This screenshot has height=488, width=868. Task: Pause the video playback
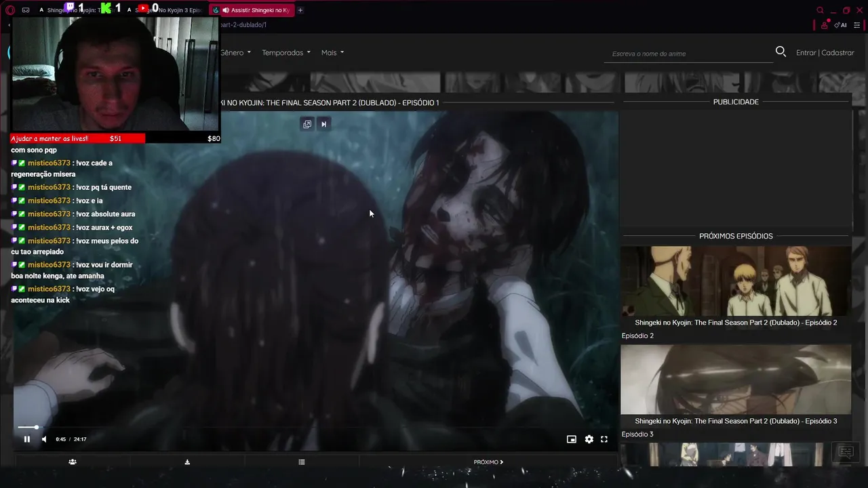(x=27, y=439)
